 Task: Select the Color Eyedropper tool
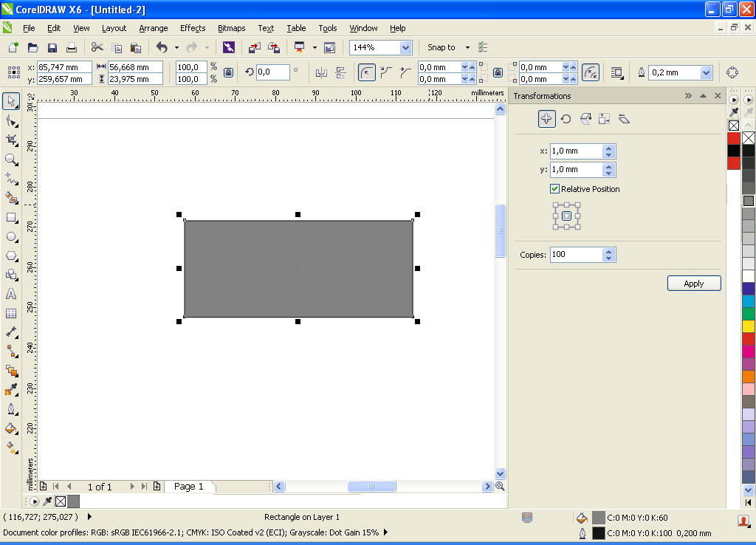tap(11, 390)
